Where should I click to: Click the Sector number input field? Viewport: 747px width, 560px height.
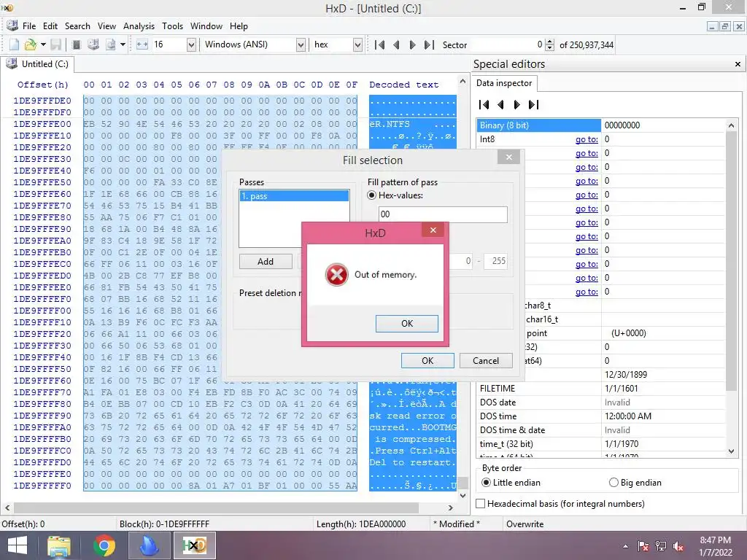coord(508,44)
